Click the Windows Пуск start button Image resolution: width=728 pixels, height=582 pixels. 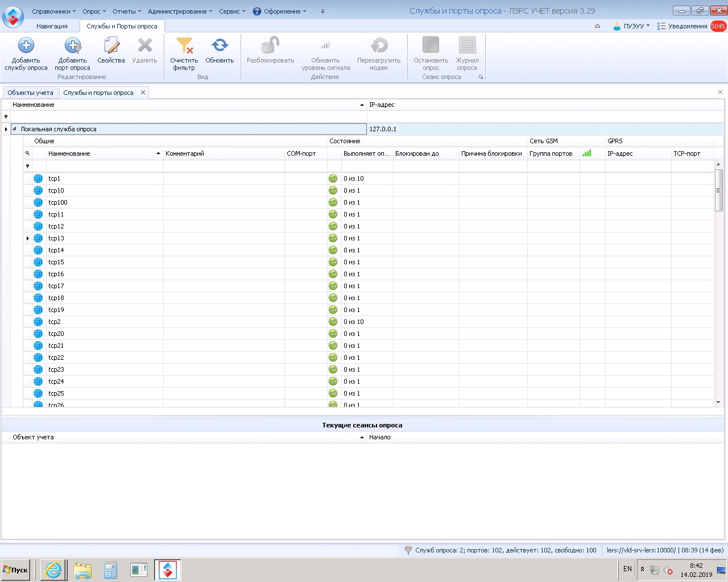(15, 570)
